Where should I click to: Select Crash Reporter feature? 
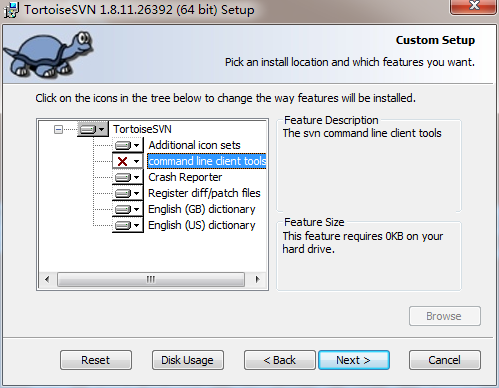(185, 177)
